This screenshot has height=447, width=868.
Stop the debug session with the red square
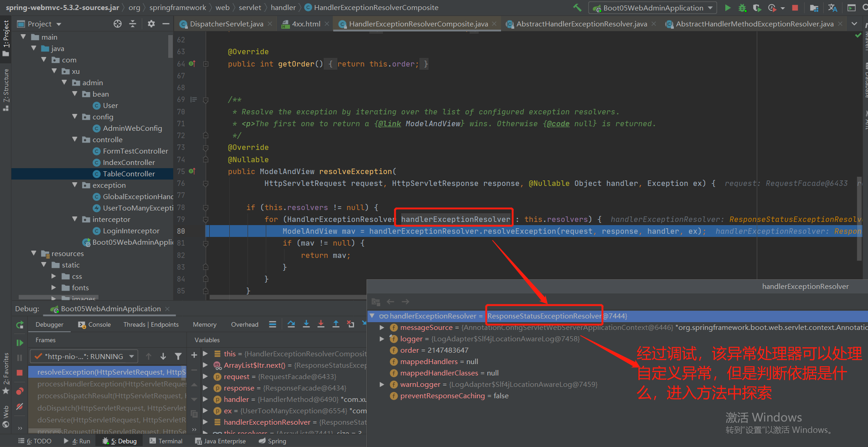(20, 373)
